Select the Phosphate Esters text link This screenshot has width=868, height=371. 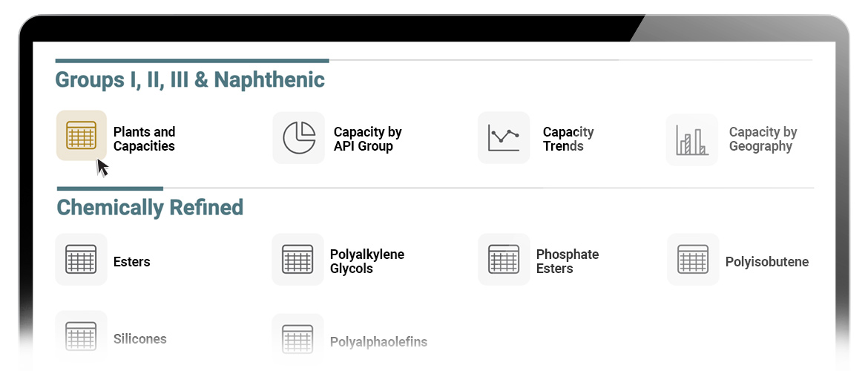568,261
